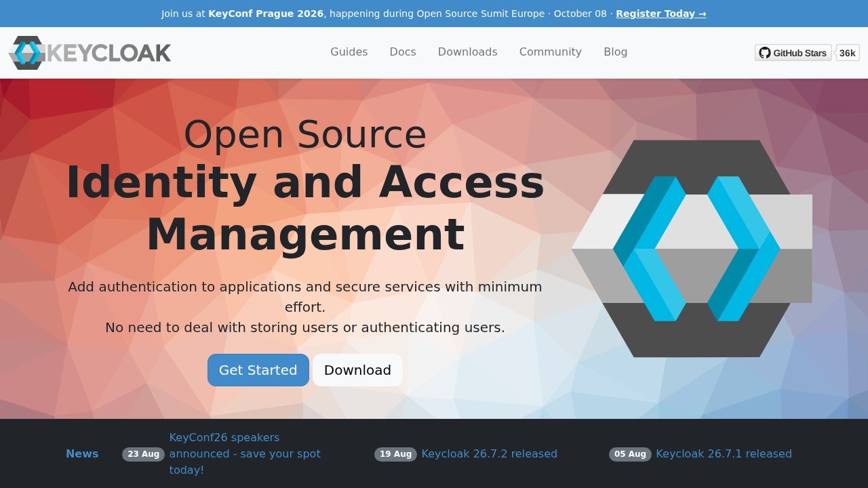The width and height of the screenshot is (868, 488).
Task: Click 'No need to deal with storing users' text
Action: [x=305, y=327]
